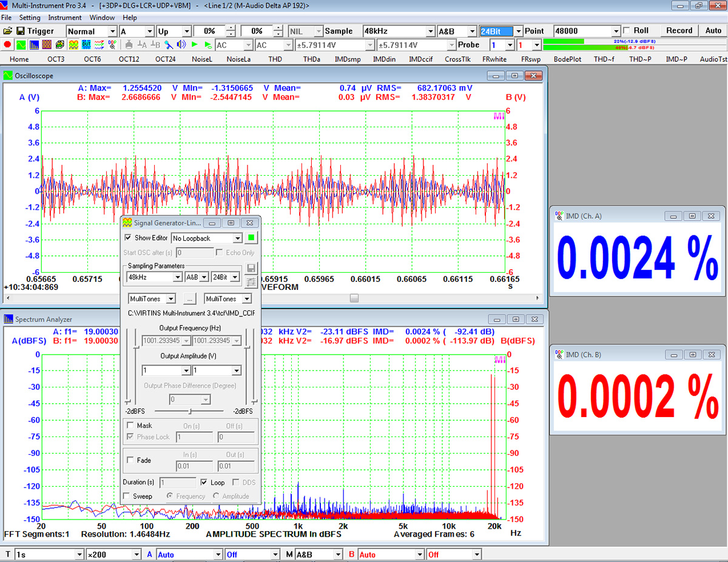Screen dimensions: 728x562
Task: Enable the Roll checkbox
Action: pyautogui.click(x=627, y=31)
